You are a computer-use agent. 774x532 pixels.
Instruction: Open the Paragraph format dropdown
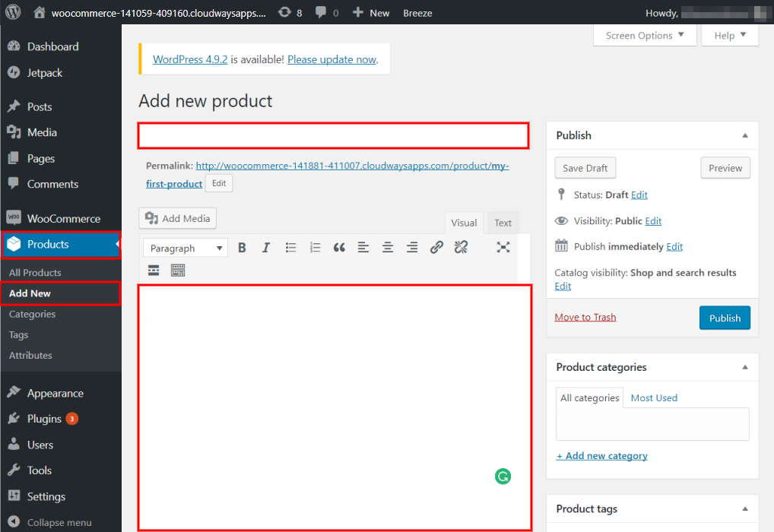pyautogui.click(x=185, y=248)
